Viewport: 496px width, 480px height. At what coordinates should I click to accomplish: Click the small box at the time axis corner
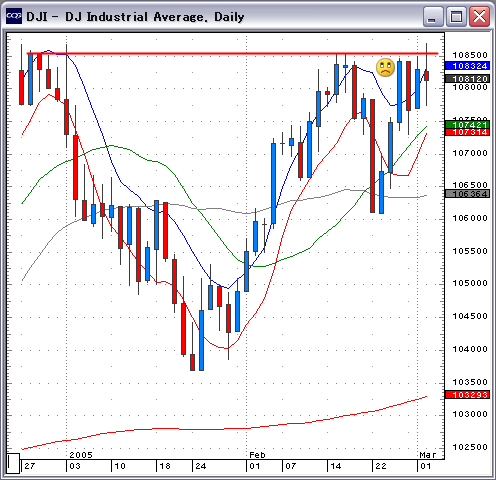pos(13,463)
